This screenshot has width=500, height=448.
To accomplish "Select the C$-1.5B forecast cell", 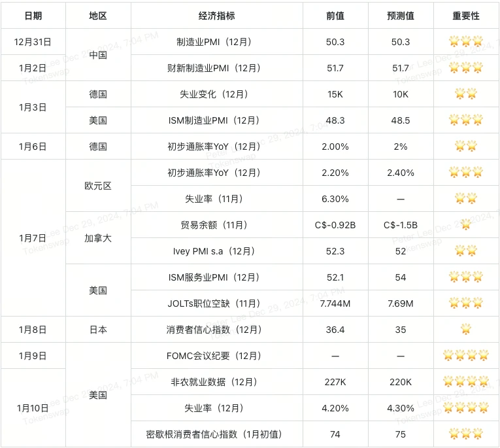I will 400,225.
